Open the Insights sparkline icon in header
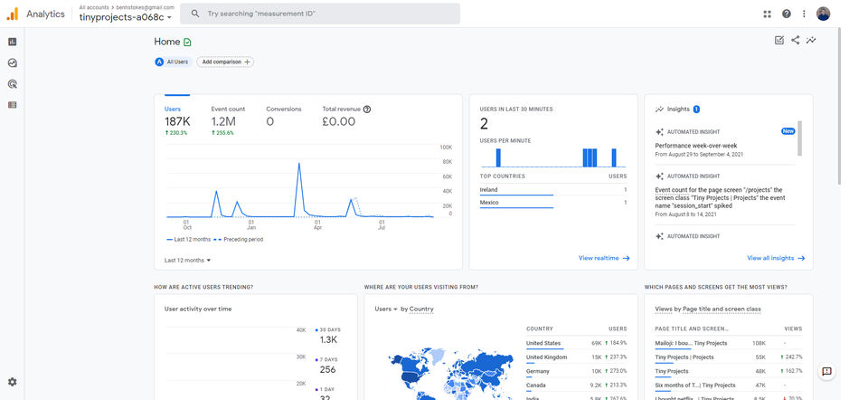Screen dimensions: 868x400 point(812,40)
